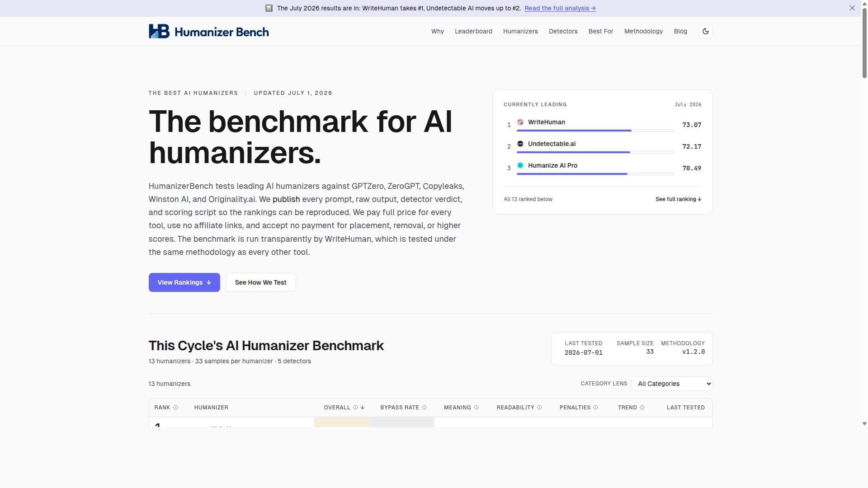
Task: Open the Leaderboard nav item
Action: coord(473,31)
